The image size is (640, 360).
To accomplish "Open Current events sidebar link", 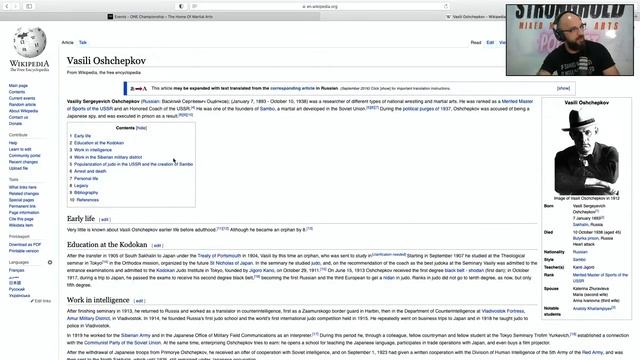I will (x=22, y=98).
